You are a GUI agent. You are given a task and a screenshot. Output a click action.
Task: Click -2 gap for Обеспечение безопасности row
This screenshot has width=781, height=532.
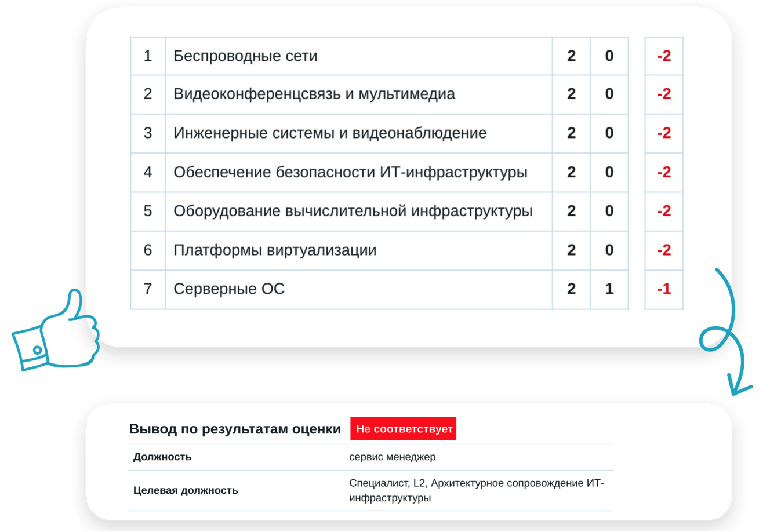pos(664,172)
